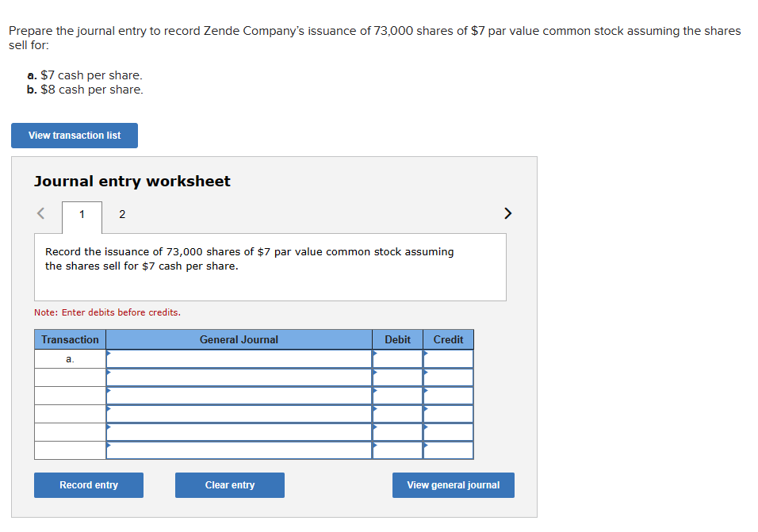Image resolution: width=758 pixels, height=532 pixels.
Task: Open the general journal via View general journal
Action: (453, 484)
